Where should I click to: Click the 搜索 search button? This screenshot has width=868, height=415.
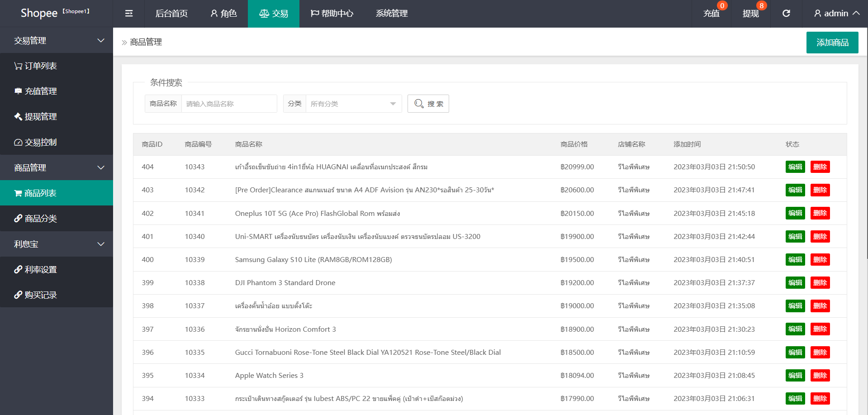coord(428,104)
